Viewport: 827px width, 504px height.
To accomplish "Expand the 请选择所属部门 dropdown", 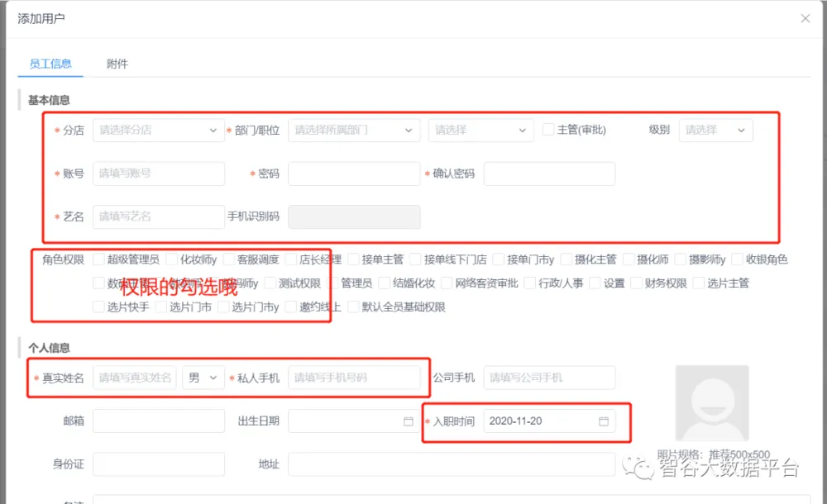I will point(353,131).
